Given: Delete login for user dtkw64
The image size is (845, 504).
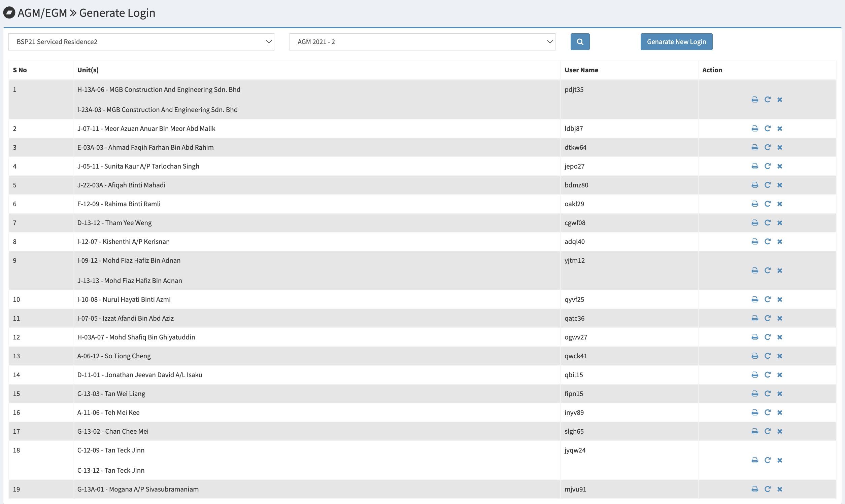Looking at the screenshot, I should pos(780,147).
